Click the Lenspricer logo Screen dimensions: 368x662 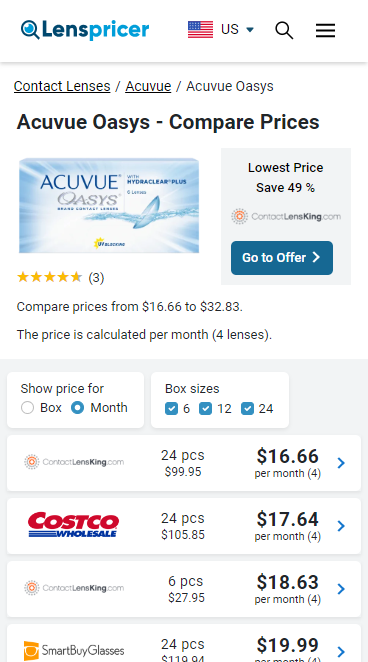click(85, 30)
